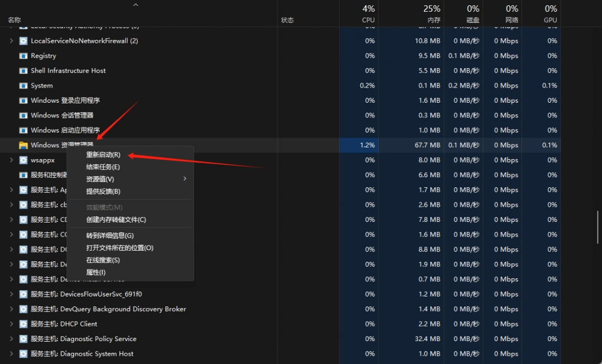Click the System process icon

24,86
